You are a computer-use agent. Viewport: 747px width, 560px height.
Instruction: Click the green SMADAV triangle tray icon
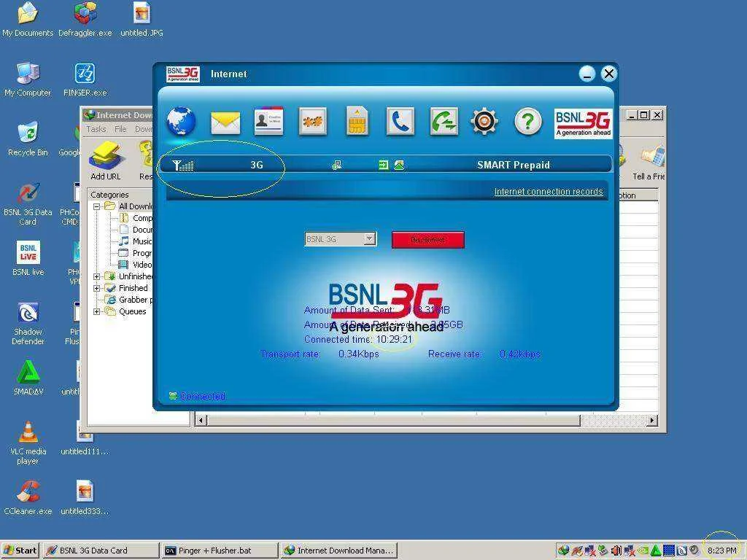click(x=656, y=551)
